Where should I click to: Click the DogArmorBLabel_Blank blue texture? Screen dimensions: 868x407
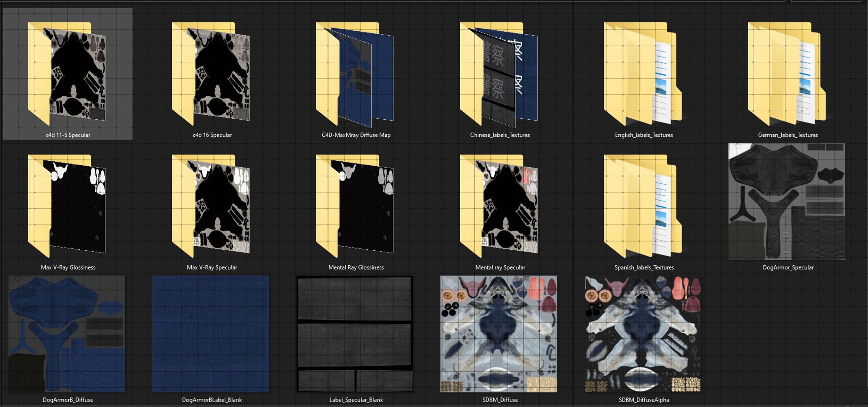point(211,334)
